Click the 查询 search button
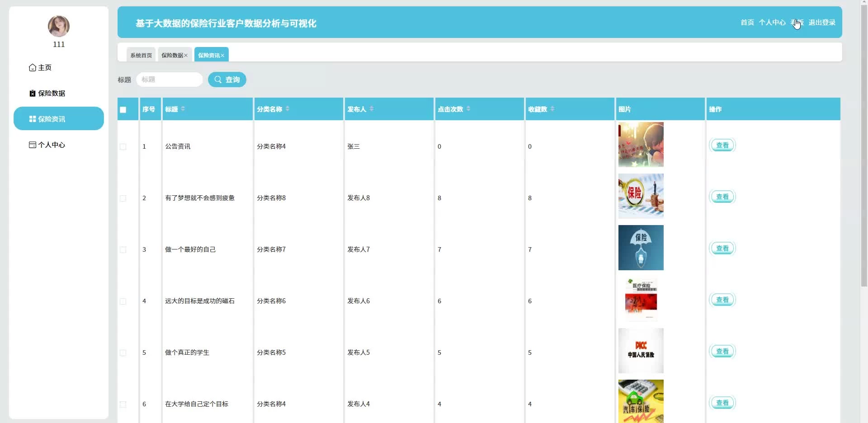868x423 pixels. (227, 80)
